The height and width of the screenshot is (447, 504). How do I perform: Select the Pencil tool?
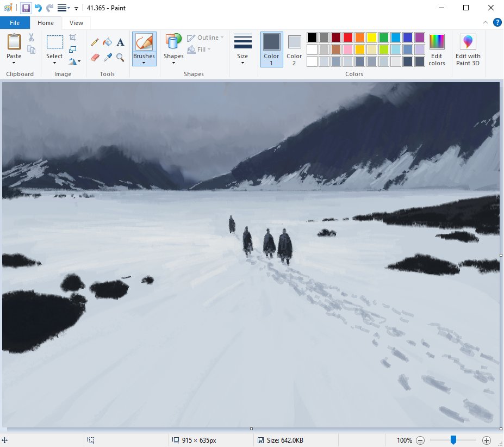[x=95, y=42]
